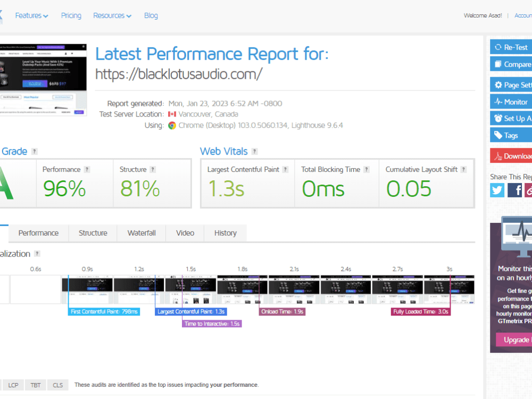
Task: Open the History tab
Action: pos(225,233)
